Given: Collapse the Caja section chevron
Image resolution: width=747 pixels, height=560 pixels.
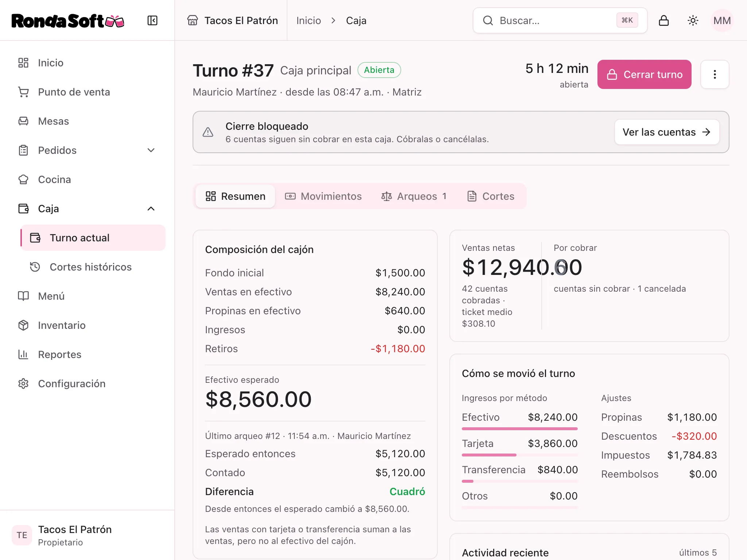Looking at the screenshot, I should click(x=151, y=209).
